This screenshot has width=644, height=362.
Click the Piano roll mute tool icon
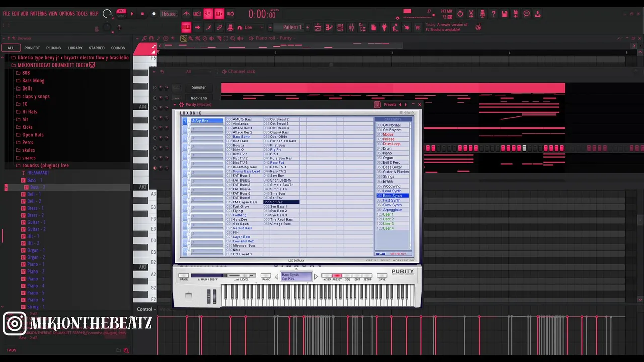point(212,38)
